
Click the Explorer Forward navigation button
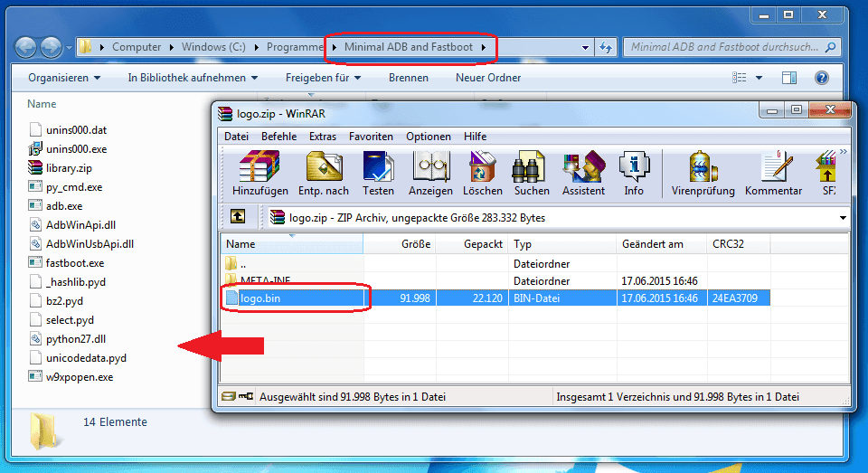(x=51, y=47)
